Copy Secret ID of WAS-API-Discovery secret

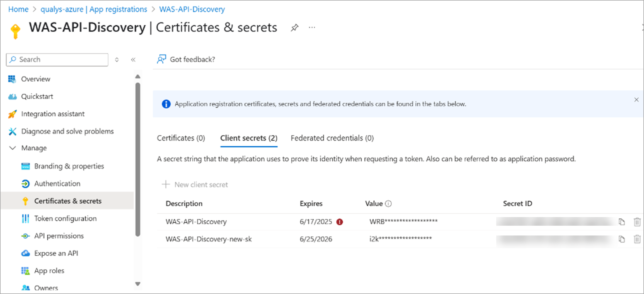[622, 222]
